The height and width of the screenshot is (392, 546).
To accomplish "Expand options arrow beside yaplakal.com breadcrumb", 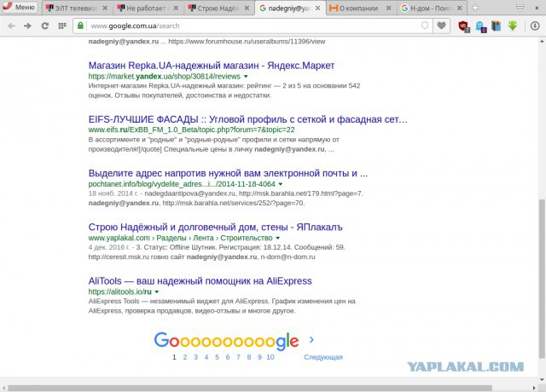I will click(278, 239).
